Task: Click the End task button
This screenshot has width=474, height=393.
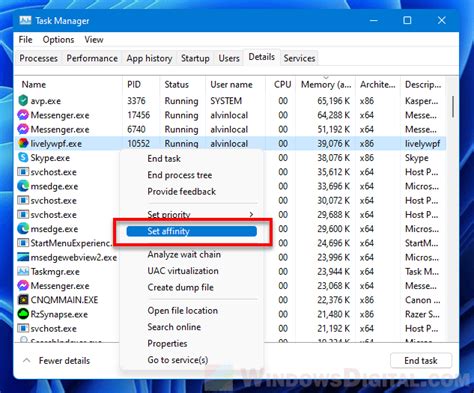Action: click(421, 360)
